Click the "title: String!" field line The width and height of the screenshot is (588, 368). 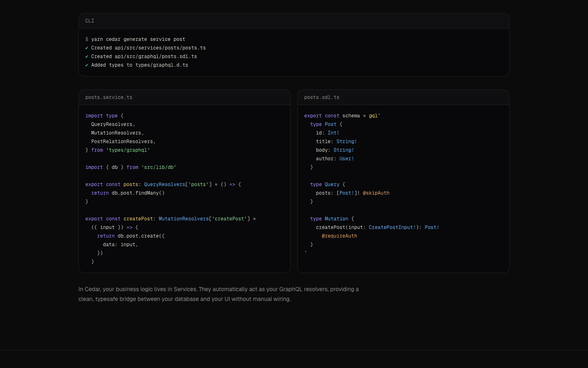coord(336,141)
